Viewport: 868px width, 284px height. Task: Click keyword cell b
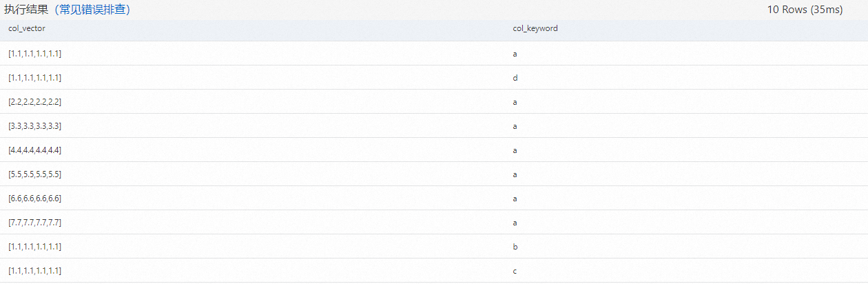coord(515,247)
